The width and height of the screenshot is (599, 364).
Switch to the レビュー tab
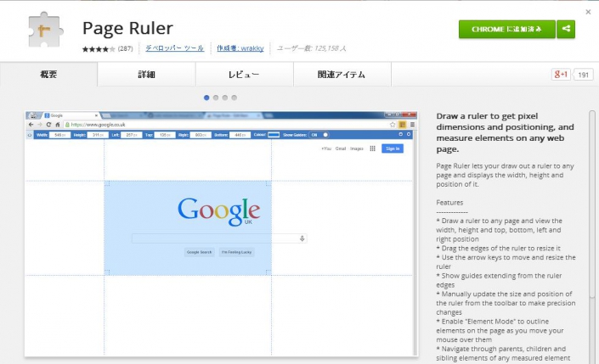pos(245,75)
